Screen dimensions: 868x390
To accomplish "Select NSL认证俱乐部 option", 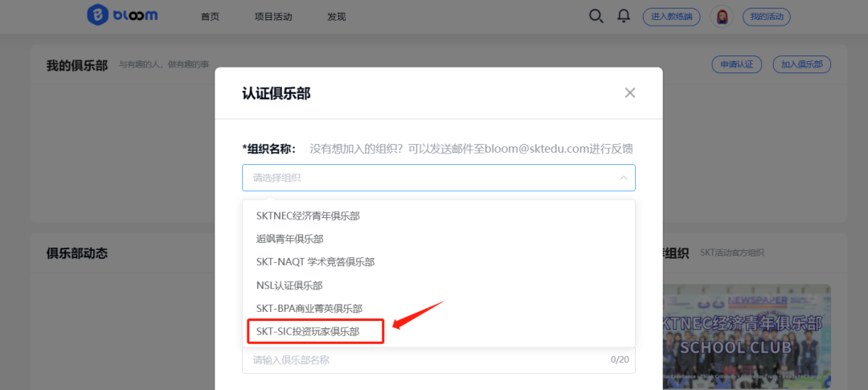I will point(439,285).
